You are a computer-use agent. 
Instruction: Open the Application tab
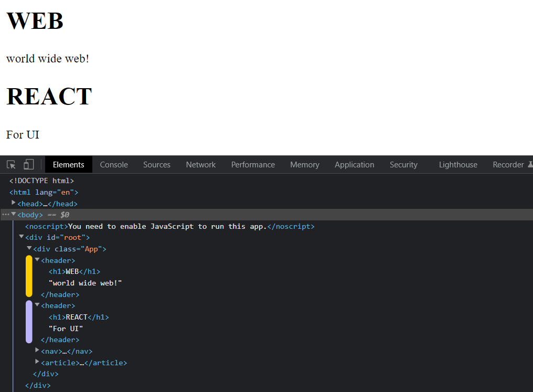[x=354, y=165]
